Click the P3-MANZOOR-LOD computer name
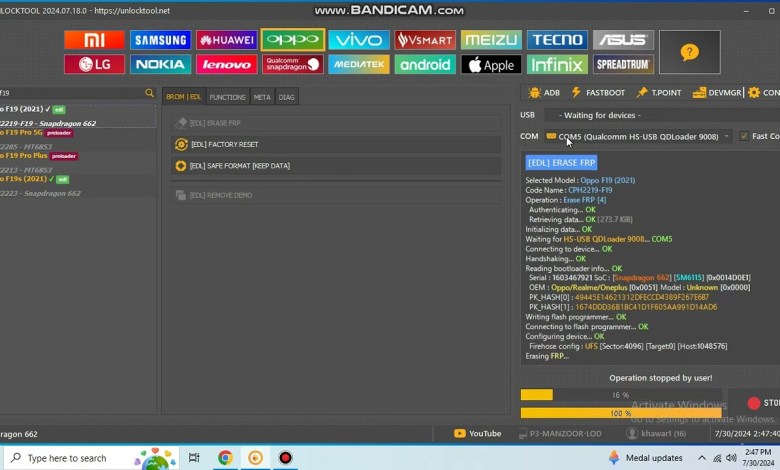 click(x=560, y=434)
